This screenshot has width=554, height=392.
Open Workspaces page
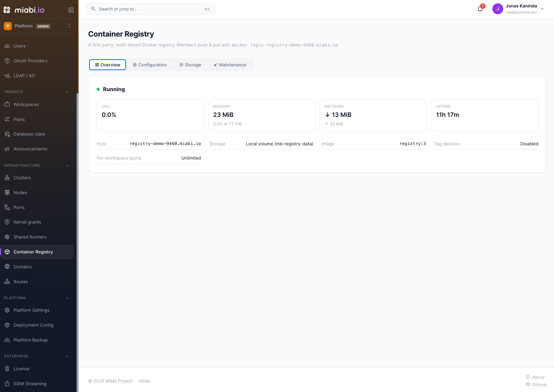pyautogui.click(x=37, y=105)
